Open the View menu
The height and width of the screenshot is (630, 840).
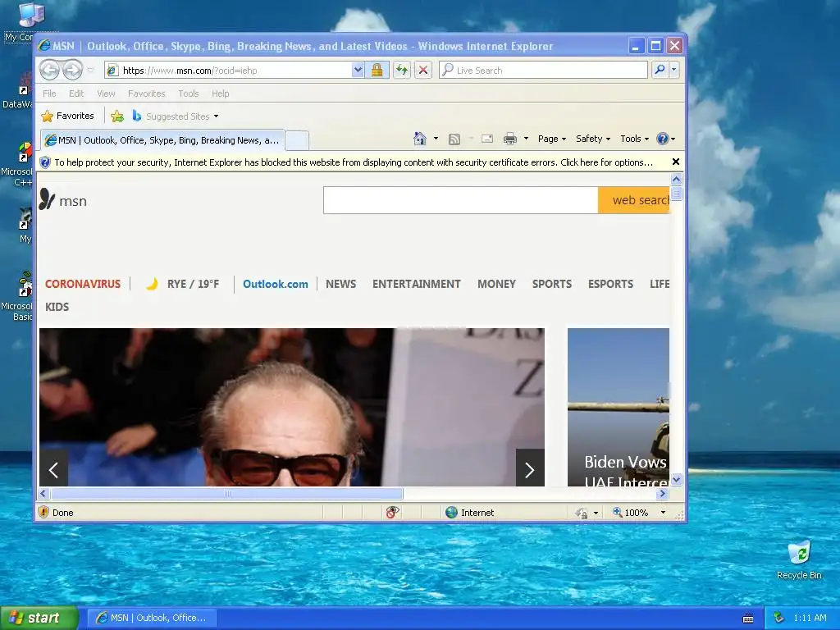click(106, 94)
